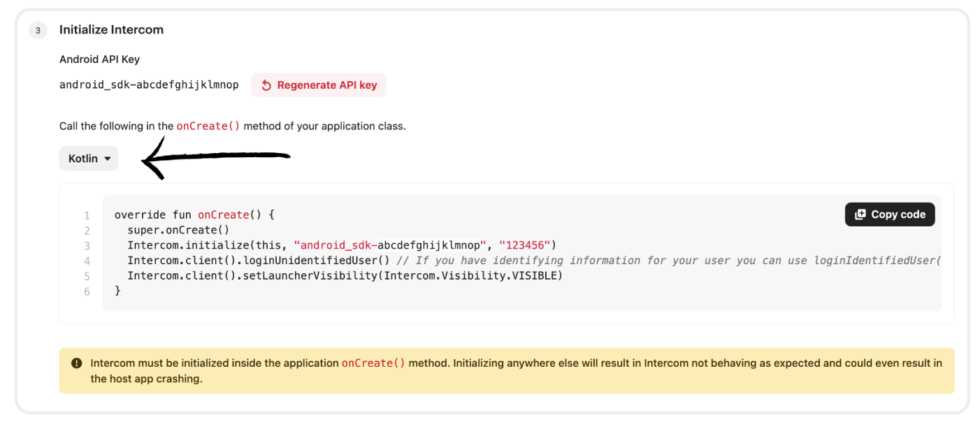Viewport: 980px width, 429px height.
Task: Click the super.onCreate() code line
Action: (179, 230)
